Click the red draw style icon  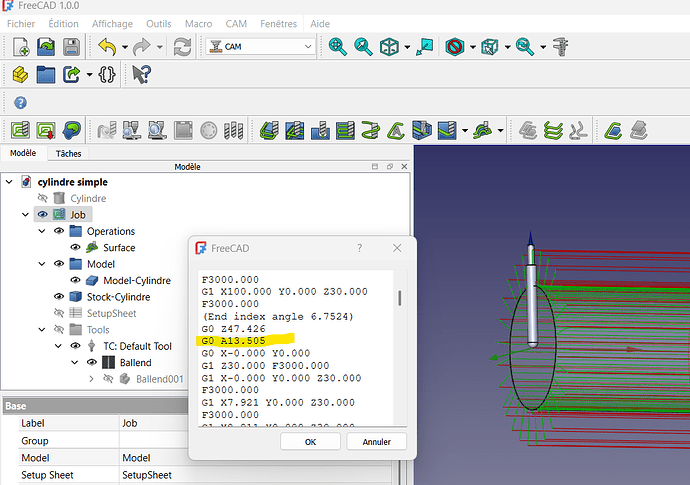click(455, 47)
